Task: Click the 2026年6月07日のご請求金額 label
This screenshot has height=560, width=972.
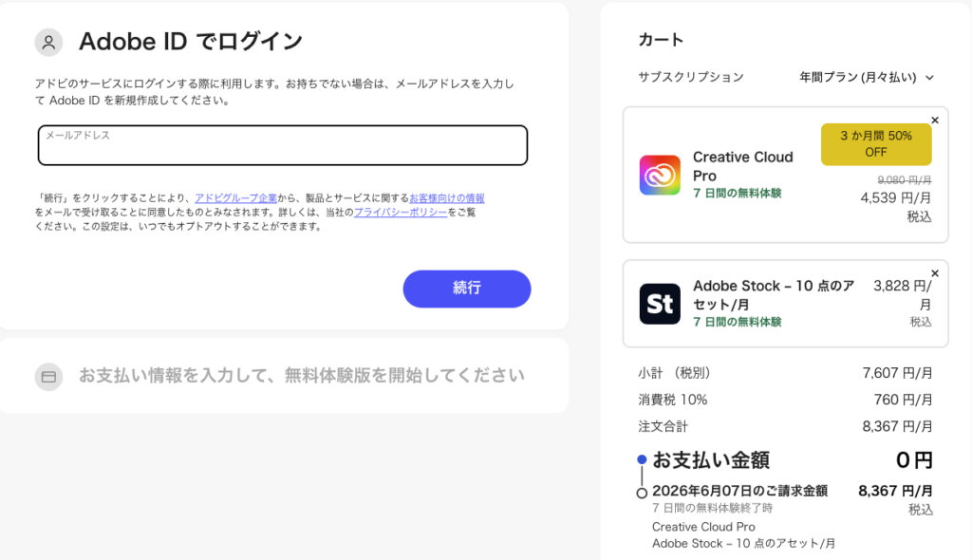Action: (739, 491)
